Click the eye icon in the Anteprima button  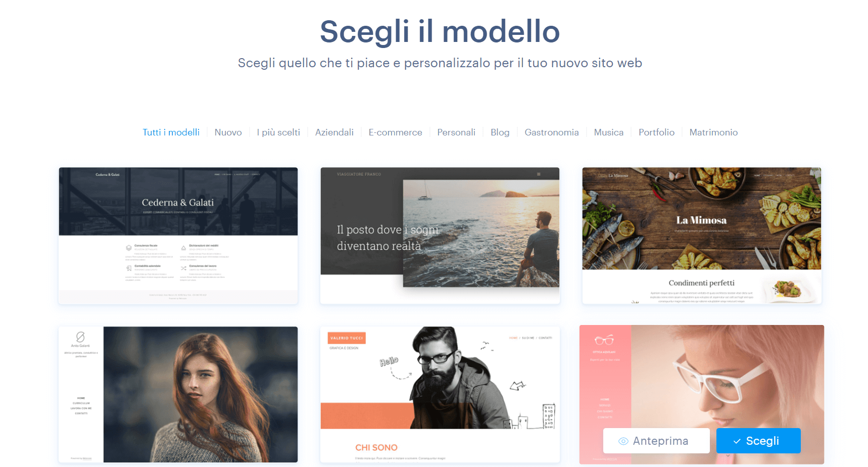click(623, 441)
